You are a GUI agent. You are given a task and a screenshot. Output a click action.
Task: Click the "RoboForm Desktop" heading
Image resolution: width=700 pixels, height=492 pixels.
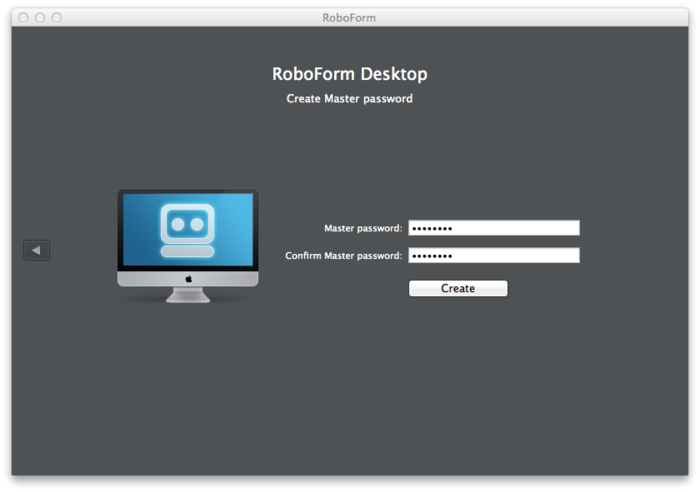coord(350,74)
